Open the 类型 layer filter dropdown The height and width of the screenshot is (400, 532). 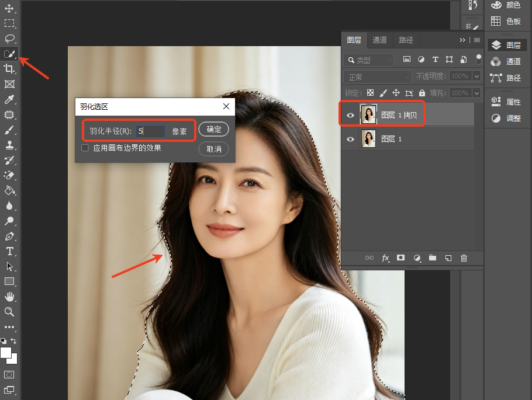coord(369,60)
